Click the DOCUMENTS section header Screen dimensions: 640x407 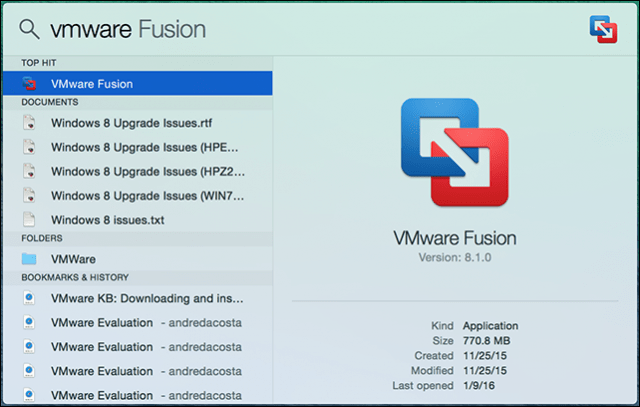50,102
